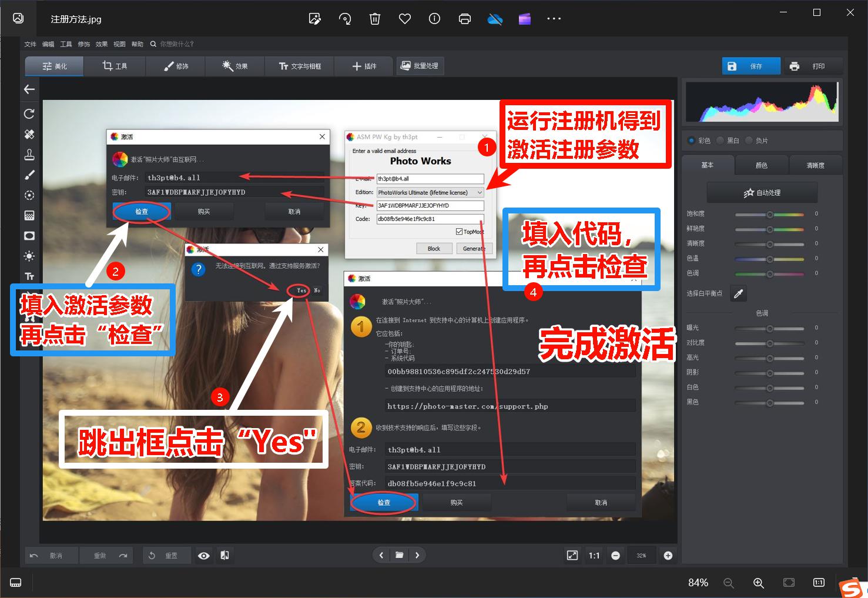
Task: Switch to the 颜色 panel tab
Action: point(761,165)
